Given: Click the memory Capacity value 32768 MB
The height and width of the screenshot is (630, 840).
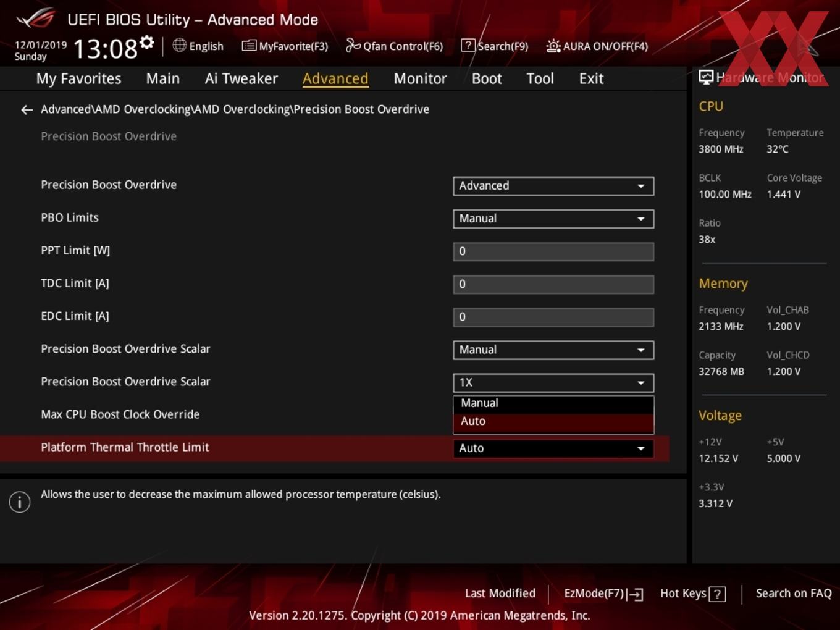Looking at the screenshot, I should click(721, 372).
